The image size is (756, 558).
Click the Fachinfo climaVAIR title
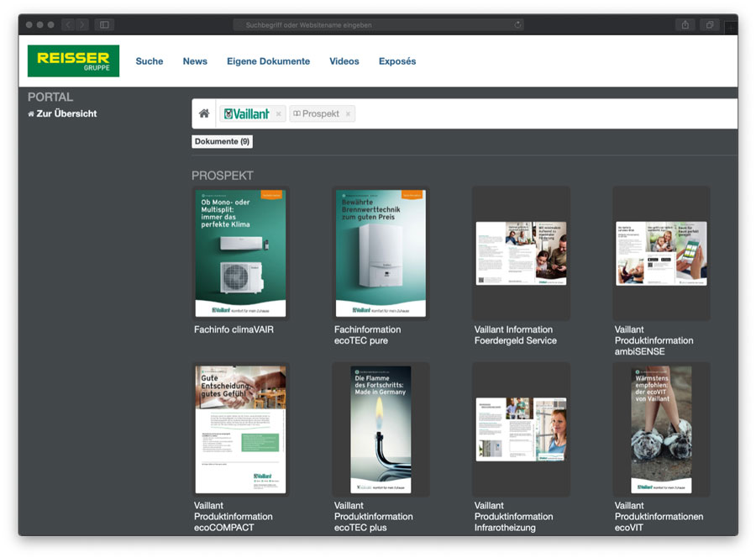[234, 329]
